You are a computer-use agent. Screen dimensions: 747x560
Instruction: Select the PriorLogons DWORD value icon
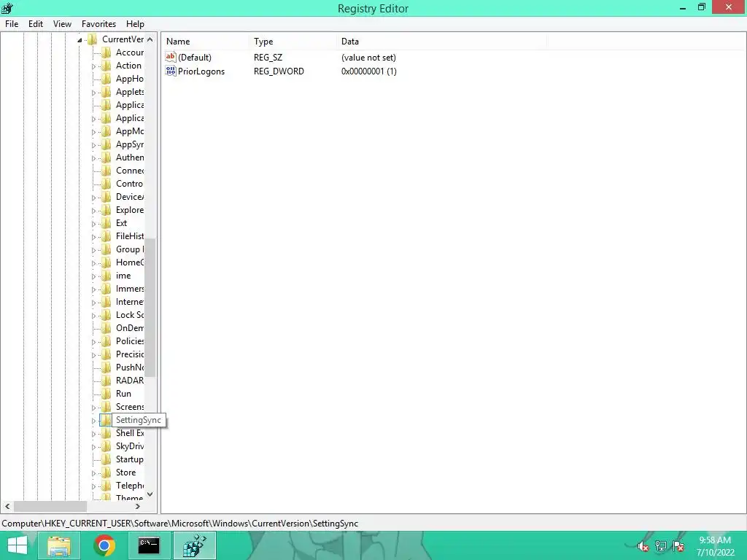tap(171, 71)
